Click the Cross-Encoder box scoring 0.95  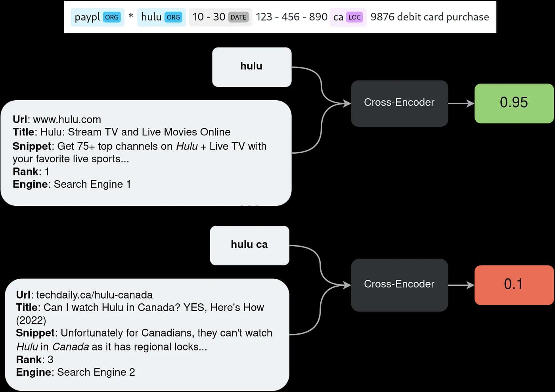(x=399, y=103)
